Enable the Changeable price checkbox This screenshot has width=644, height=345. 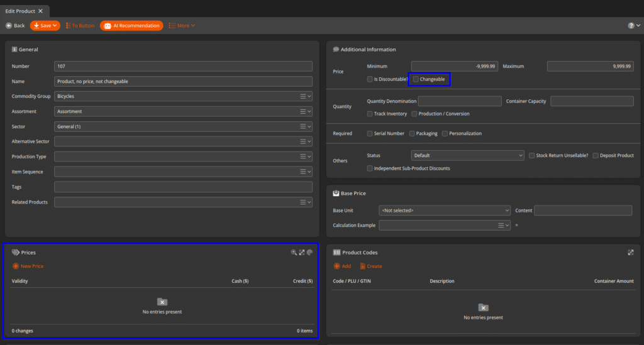[x=416, y=79]
